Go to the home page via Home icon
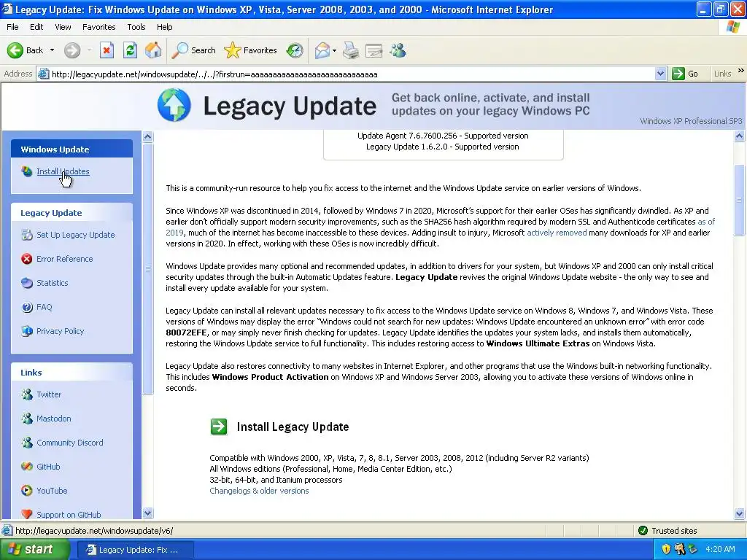This screenshot has height=560, width=747. [153, 50]
